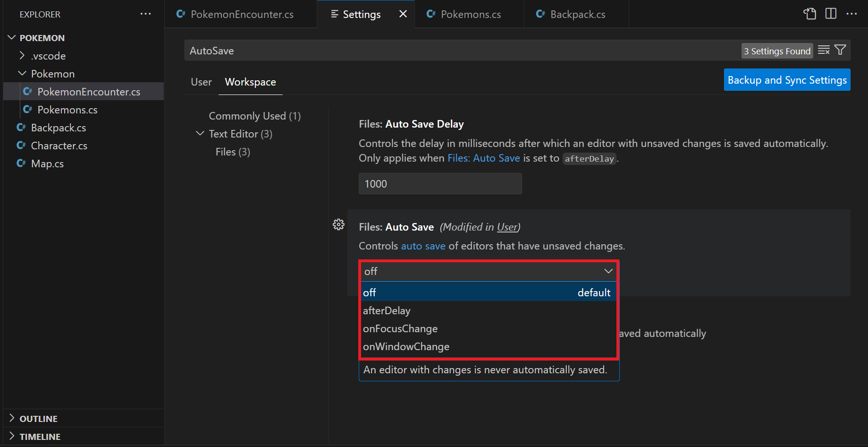Select afterDelay from auto save dropdown
868x447 pixels.
point(387,310)
